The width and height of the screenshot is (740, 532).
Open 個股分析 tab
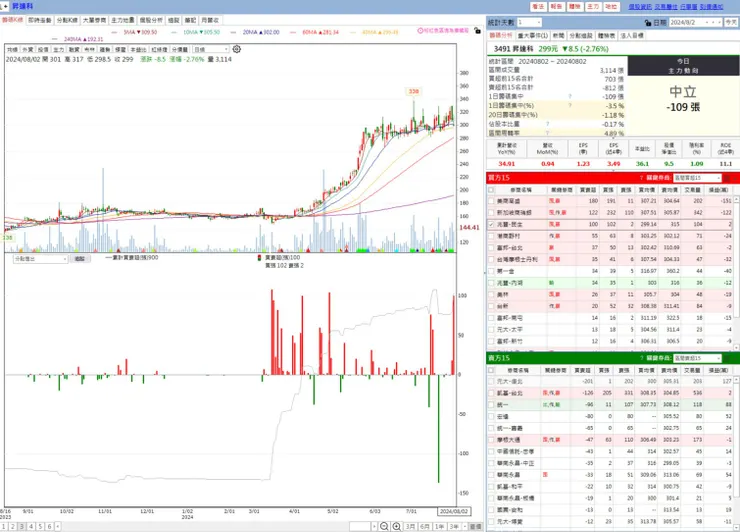point(151,20)
